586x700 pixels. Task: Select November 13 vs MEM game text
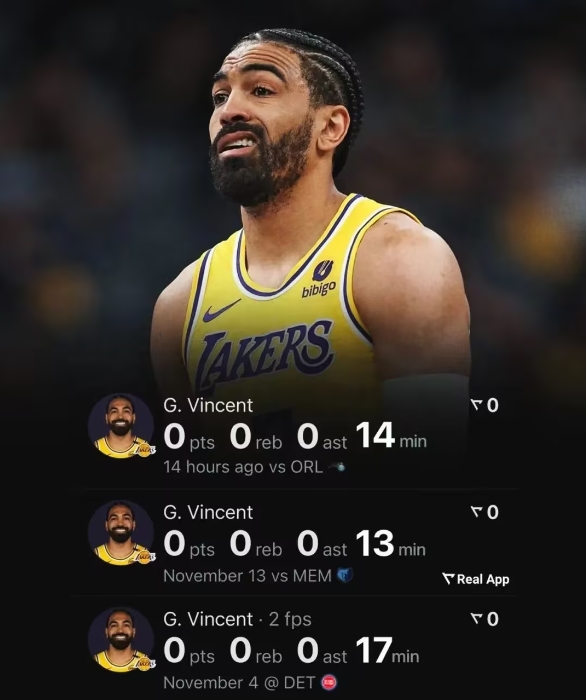(247, 575)
